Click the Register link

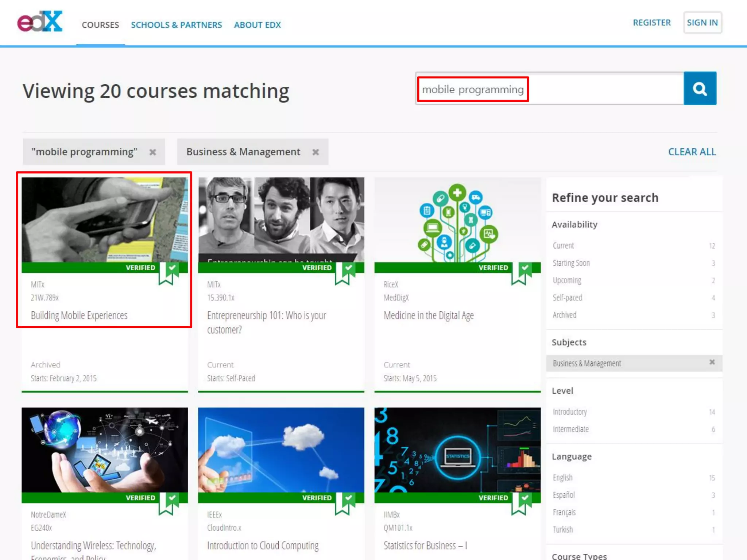click(x=651, y=23)
